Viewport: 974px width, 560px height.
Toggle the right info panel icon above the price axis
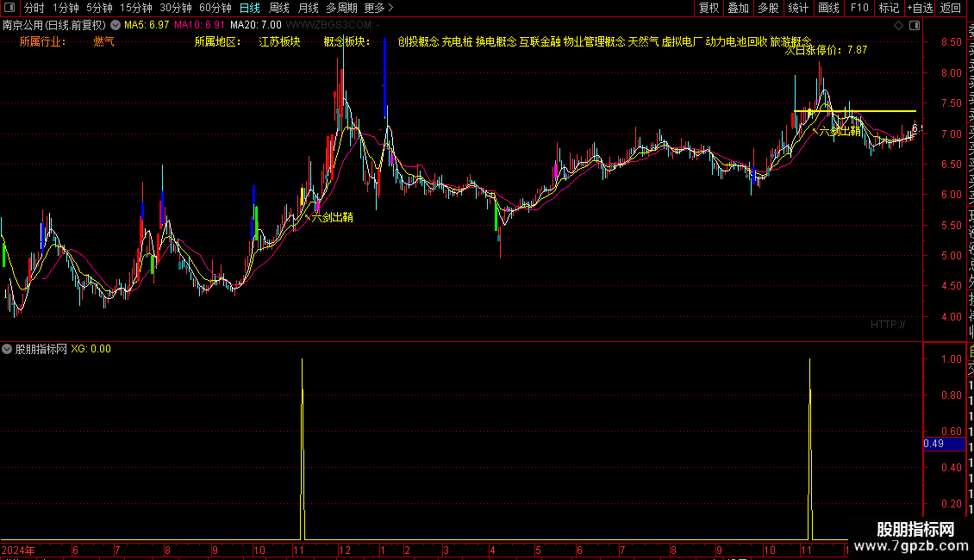[x=915, y=25]
